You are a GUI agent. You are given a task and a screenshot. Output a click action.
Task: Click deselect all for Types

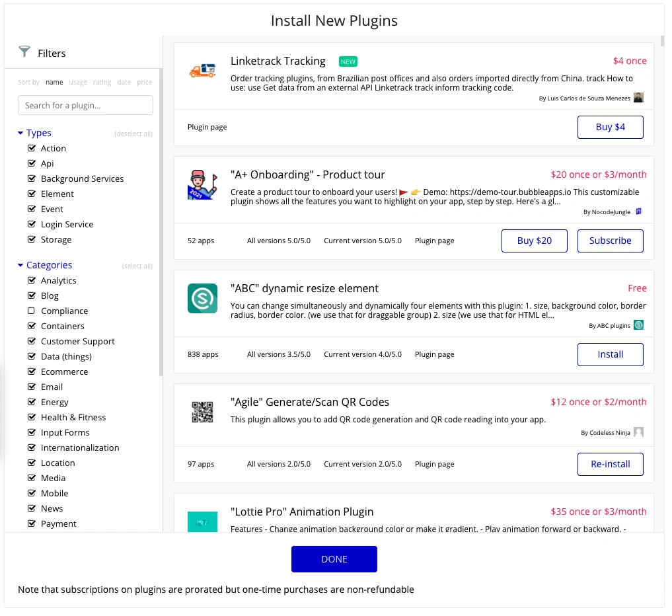[x=133, y=134]
